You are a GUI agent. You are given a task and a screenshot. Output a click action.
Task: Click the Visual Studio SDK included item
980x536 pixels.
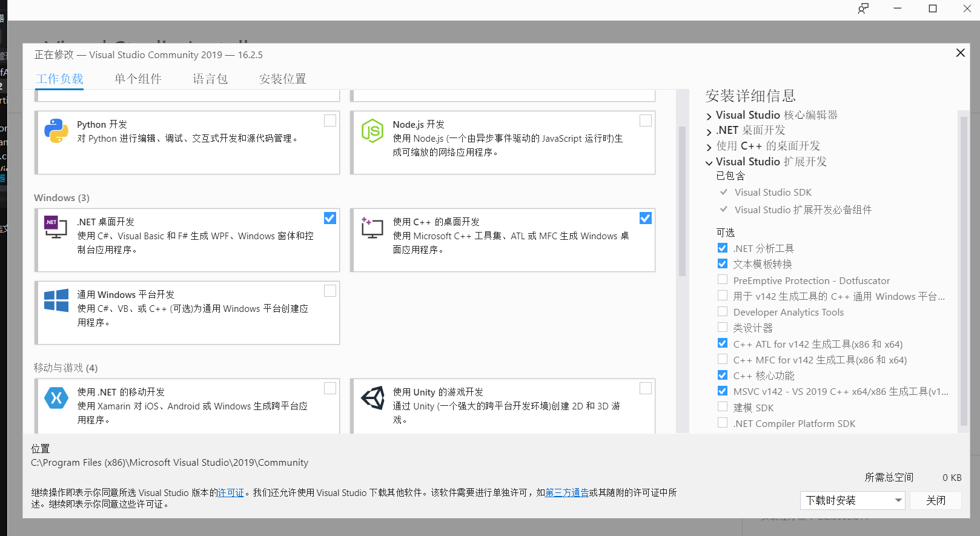coord(773,192)
